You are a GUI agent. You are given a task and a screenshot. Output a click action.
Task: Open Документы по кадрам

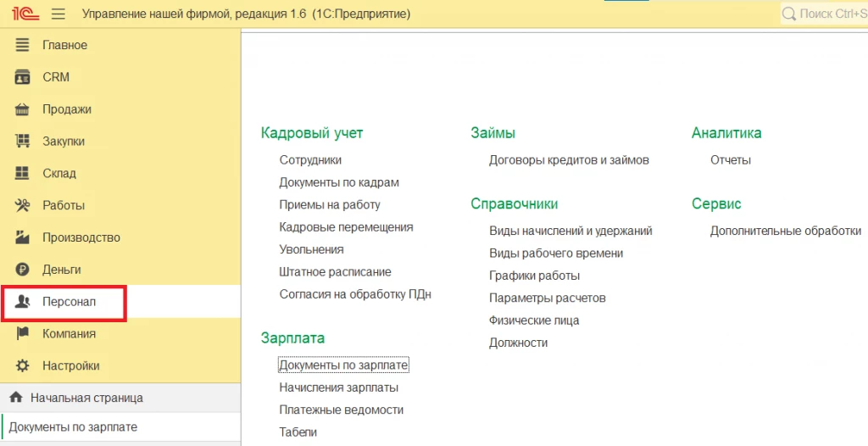[339, 182]
